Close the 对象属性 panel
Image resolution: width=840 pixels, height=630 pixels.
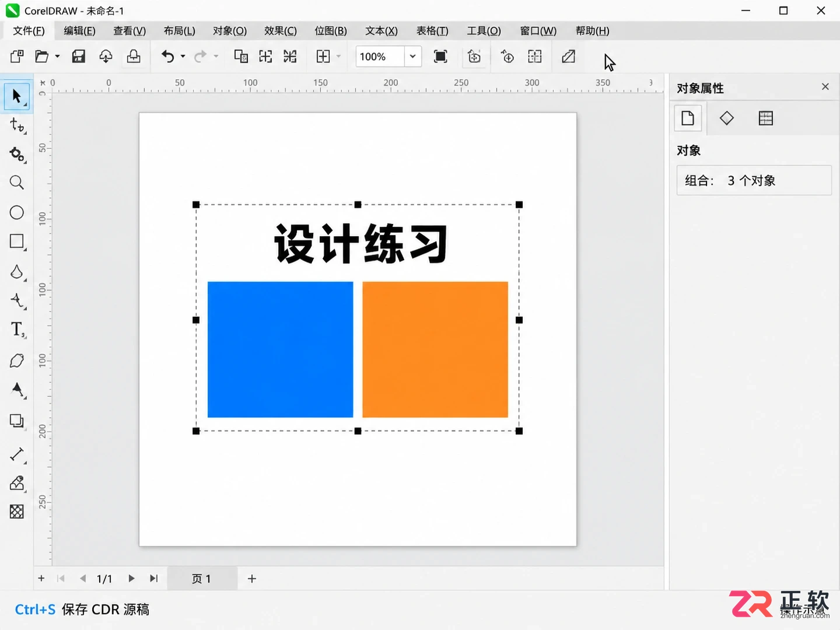[825, 87]
